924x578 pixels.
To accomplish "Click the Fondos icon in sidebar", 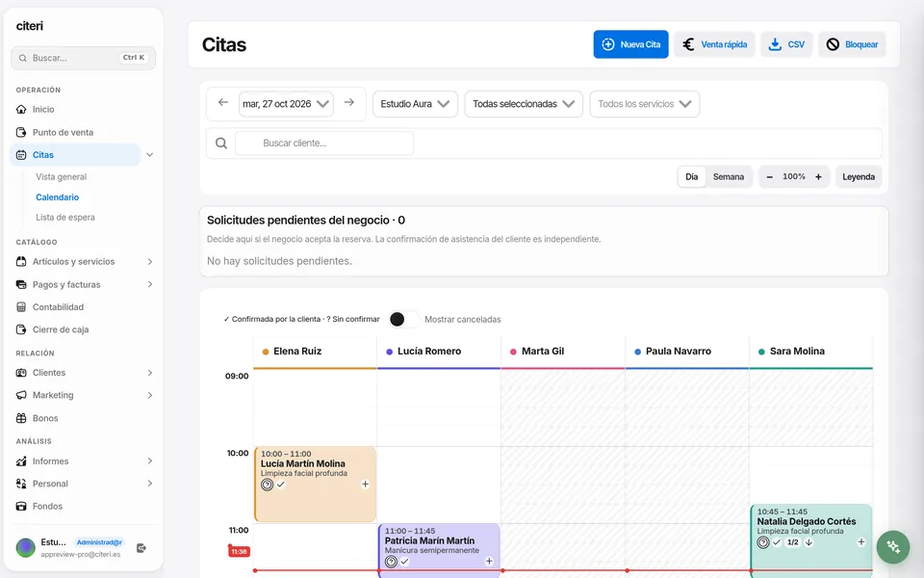I will click(21, 506).
